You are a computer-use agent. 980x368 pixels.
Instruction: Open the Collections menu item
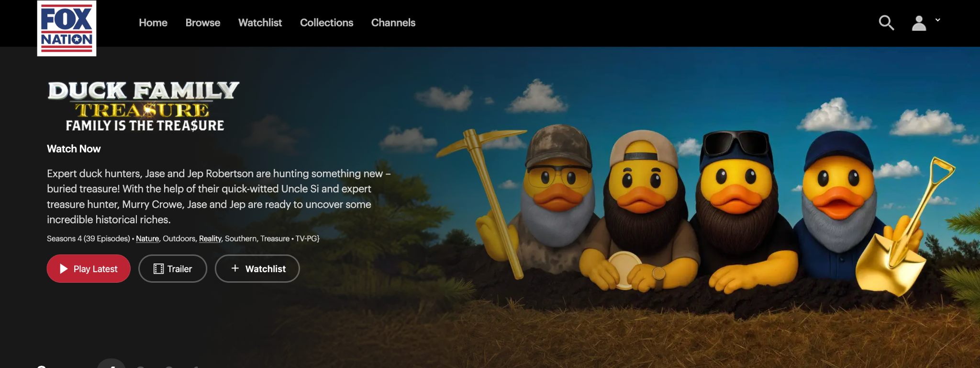326,23
